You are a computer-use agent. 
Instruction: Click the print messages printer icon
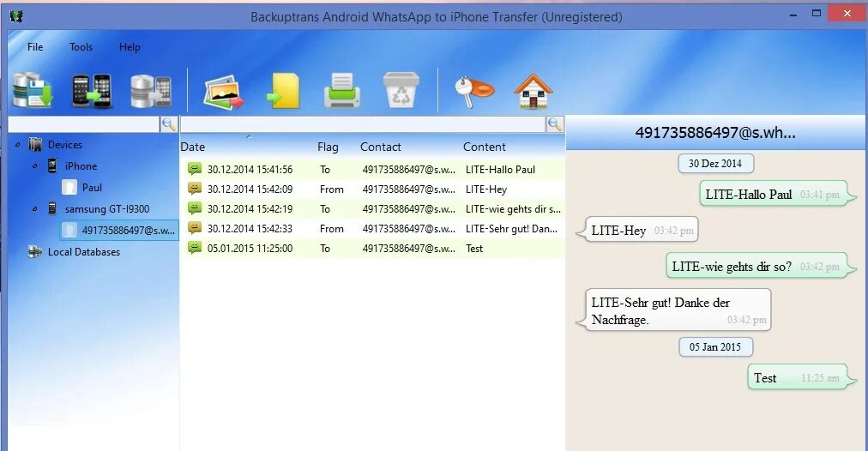tap(342, 91)
